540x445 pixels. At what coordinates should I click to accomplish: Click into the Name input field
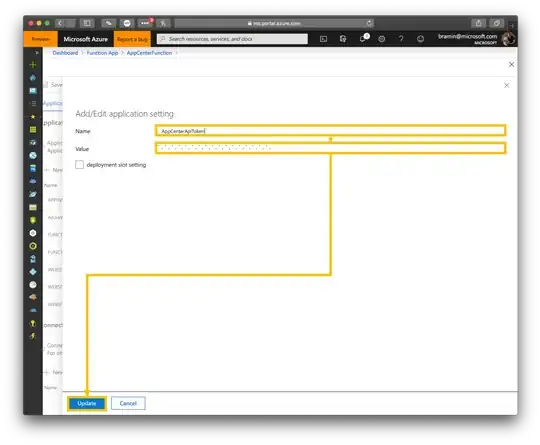(x=331, y=131)
